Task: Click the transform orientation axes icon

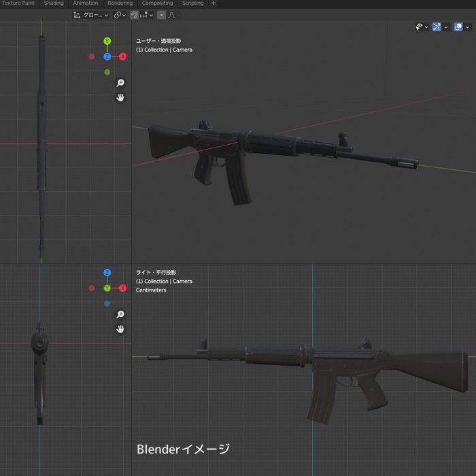Action: pos(77,15)
